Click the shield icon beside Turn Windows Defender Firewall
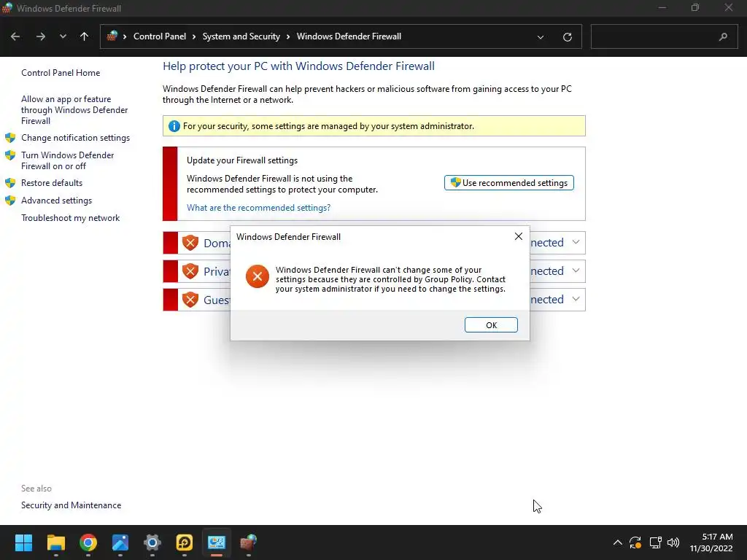This screenshot has width=747, height=560. (x=10, y=155)
